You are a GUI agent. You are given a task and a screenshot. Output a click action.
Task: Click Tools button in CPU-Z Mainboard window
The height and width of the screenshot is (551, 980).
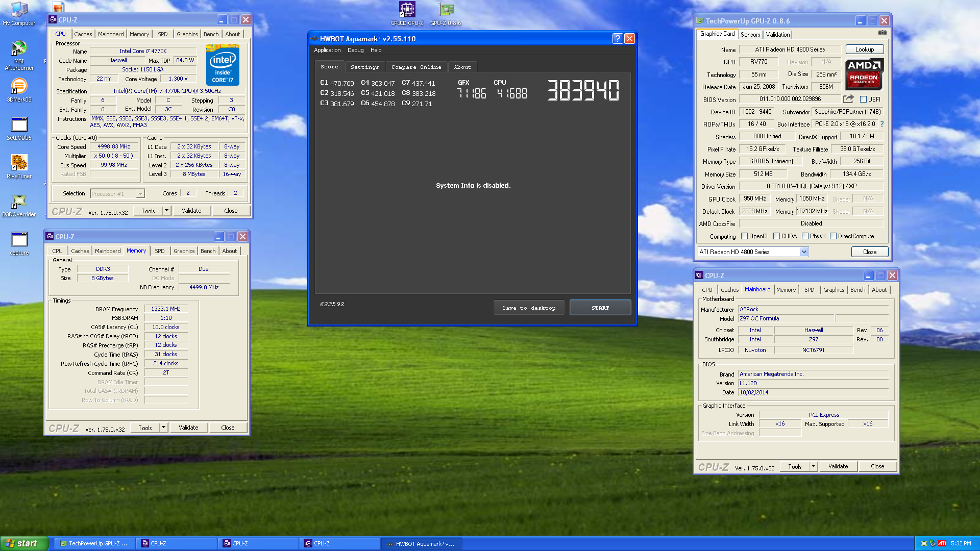[795, 466]
